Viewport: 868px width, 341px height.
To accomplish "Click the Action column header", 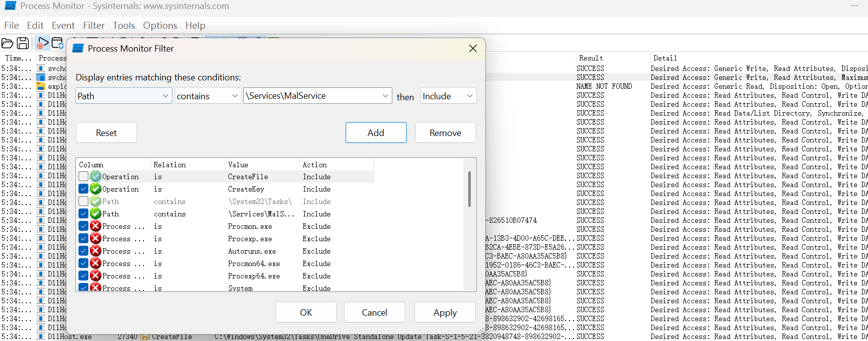I will [x=337, y=164].
